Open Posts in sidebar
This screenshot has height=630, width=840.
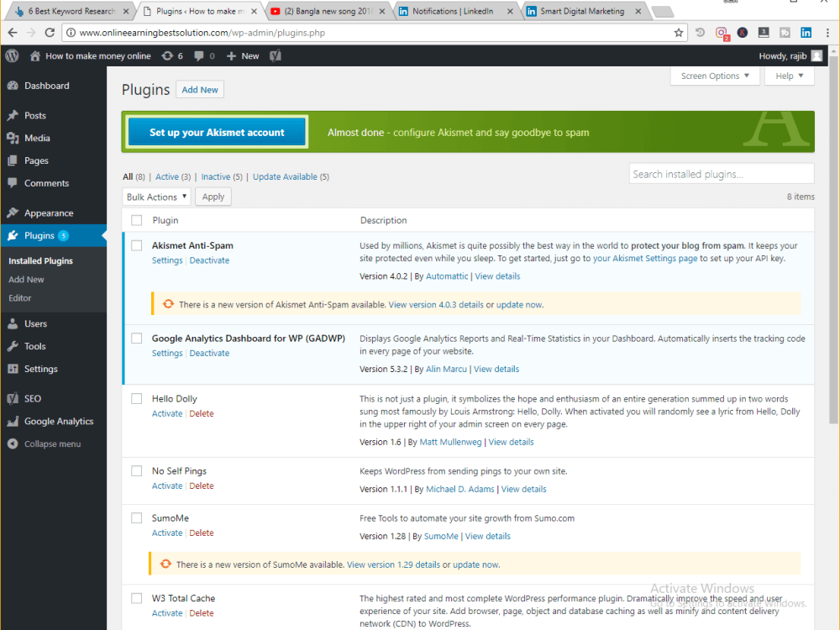pyautogui.click(x=34, y=115)
